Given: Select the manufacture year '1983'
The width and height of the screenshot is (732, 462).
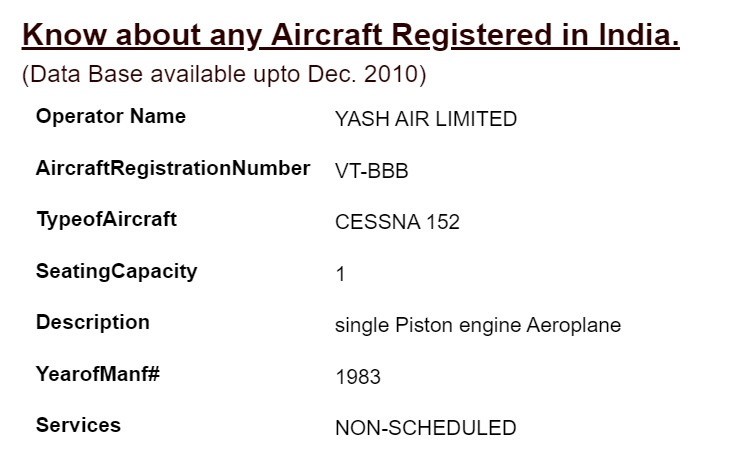Looking at the screenshot, I should (x=357, y=377).
